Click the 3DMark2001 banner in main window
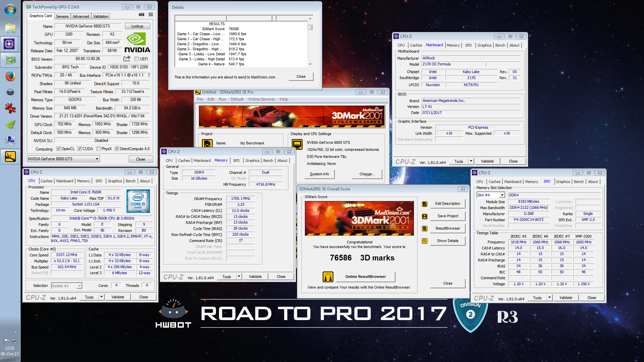The height and width of the screenshot is (362, 644). 291,116
